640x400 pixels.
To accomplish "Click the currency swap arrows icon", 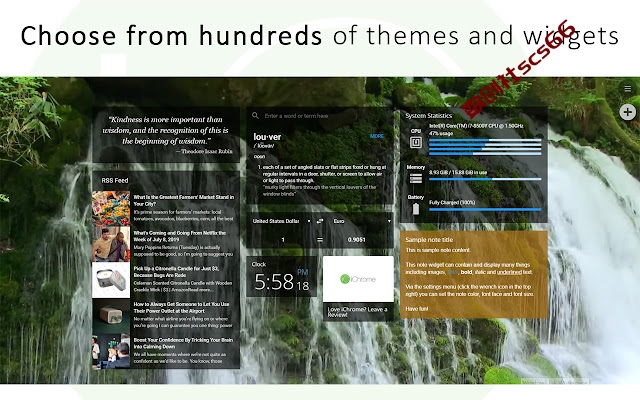I will (x=320, y=221).
